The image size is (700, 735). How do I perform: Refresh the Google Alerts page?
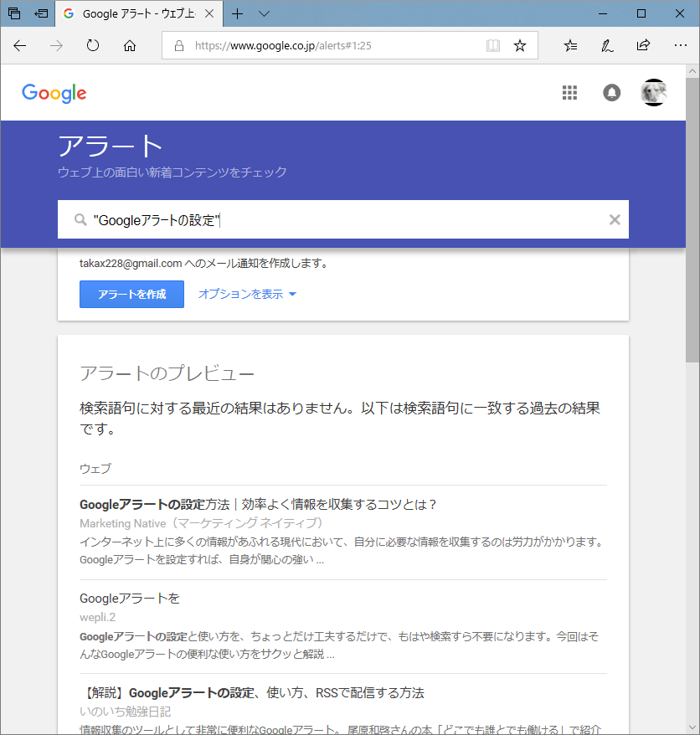tap(92, 46)
